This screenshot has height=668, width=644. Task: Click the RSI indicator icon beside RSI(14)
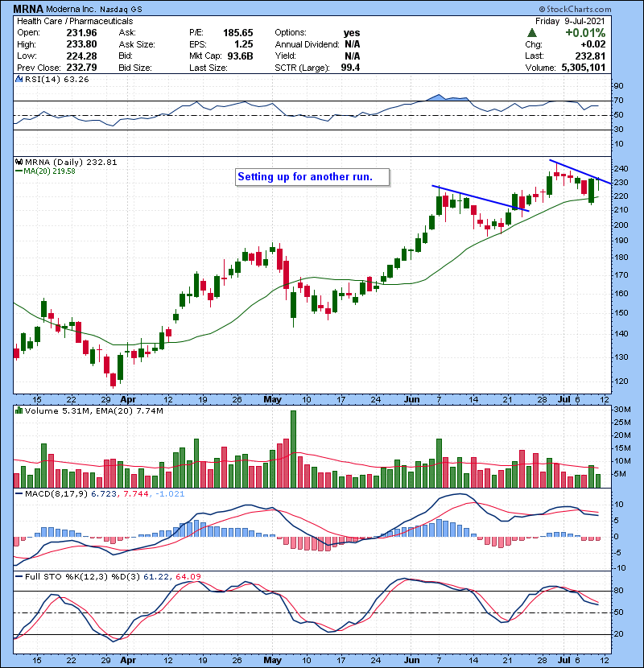point(19,79)
